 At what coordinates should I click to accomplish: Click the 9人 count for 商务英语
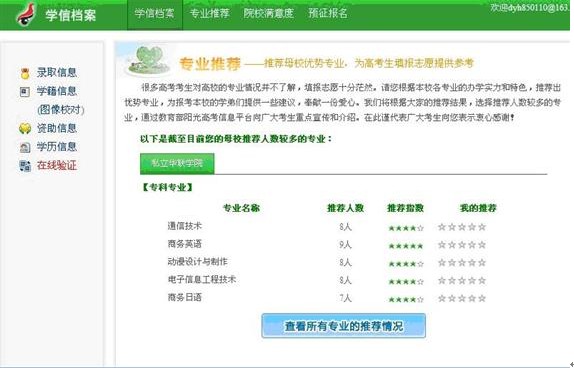(x=345, y=245)
